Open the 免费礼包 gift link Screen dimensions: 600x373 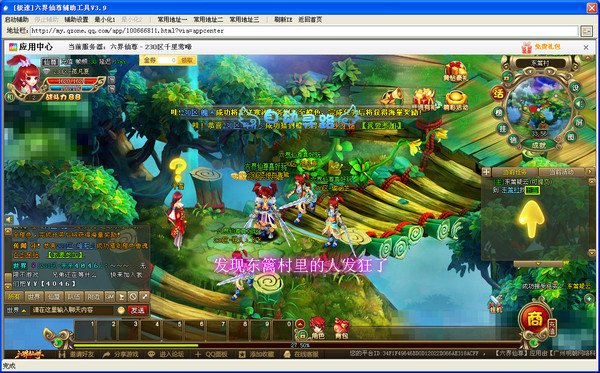coord(541,47)
